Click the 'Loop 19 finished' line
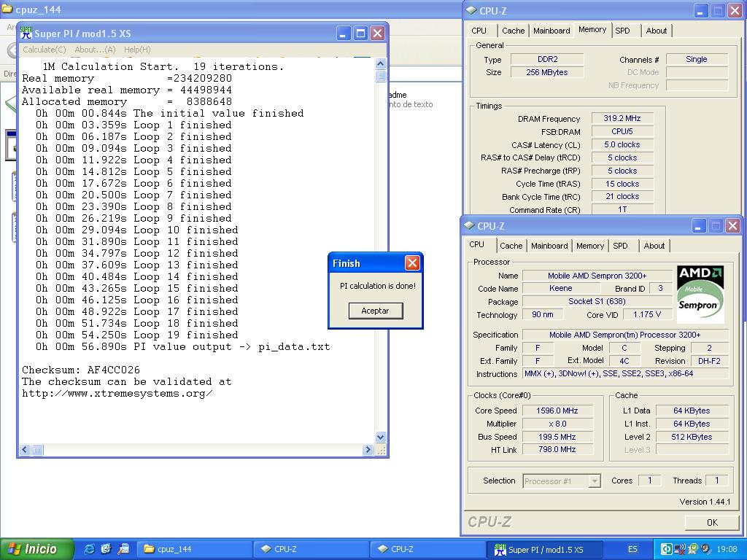Screen dimensions: 747x560 coord(136,335)
